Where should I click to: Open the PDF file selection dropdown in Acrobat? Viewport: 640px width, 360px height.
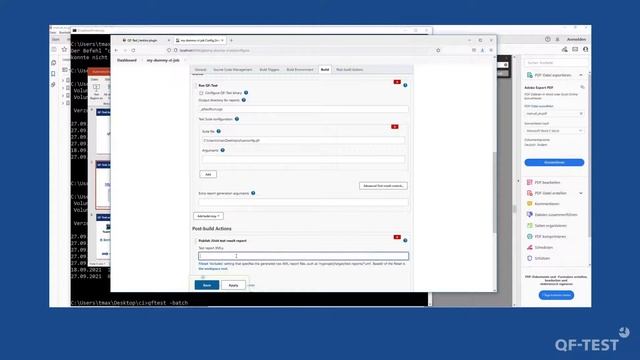pos(554,113)
